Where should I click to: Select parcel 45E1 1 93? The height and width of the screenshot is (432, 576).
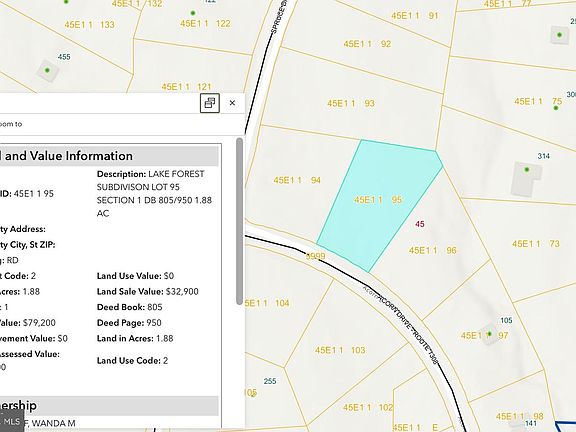(x=351, y=103)
